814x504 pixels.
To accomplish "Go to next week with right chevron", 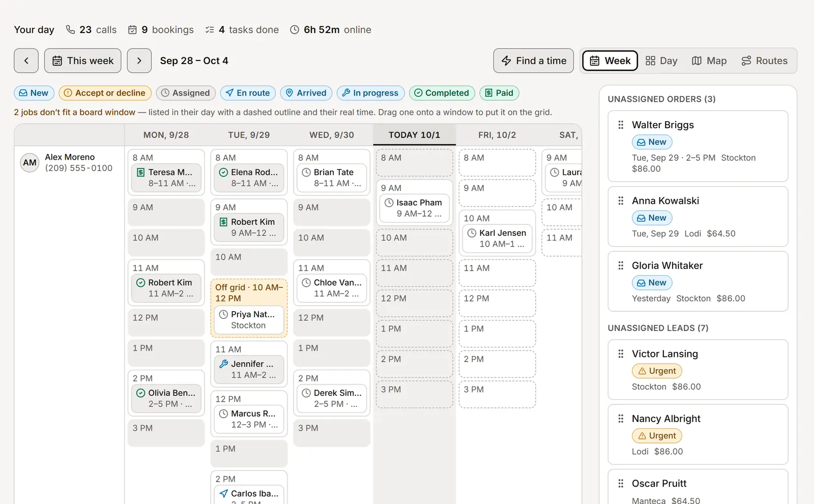I will tap(139, 61).
